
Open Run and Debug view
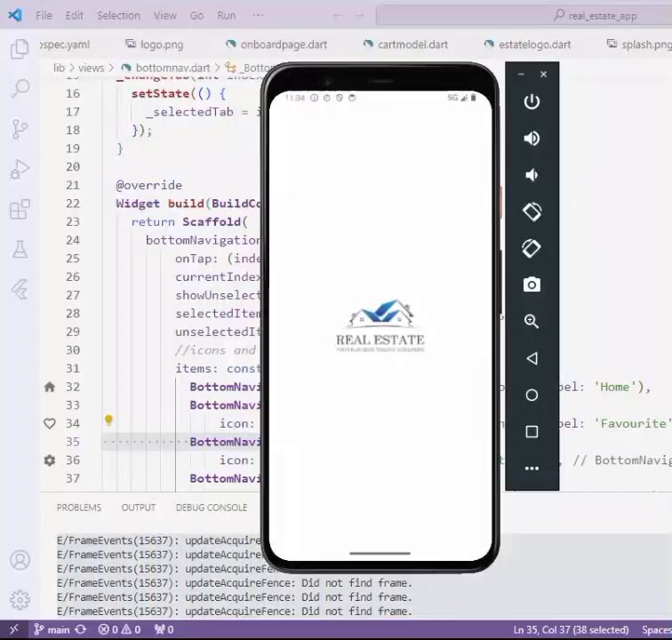click(20, 169)
